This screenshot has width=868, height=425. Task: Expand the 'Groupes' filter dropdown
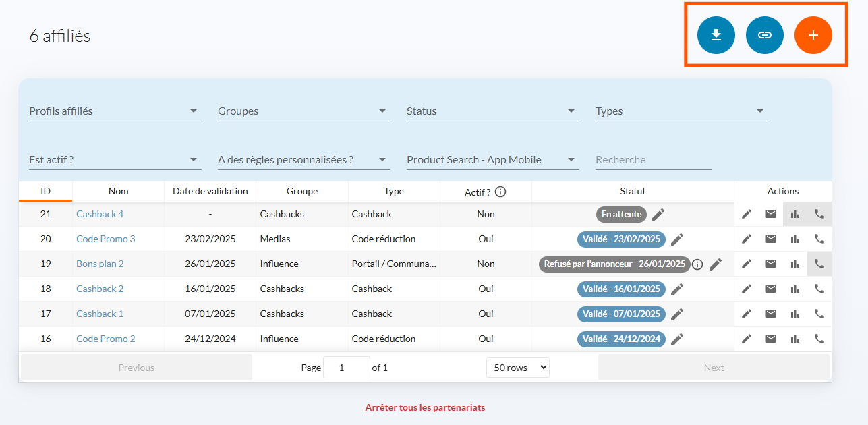304,111
